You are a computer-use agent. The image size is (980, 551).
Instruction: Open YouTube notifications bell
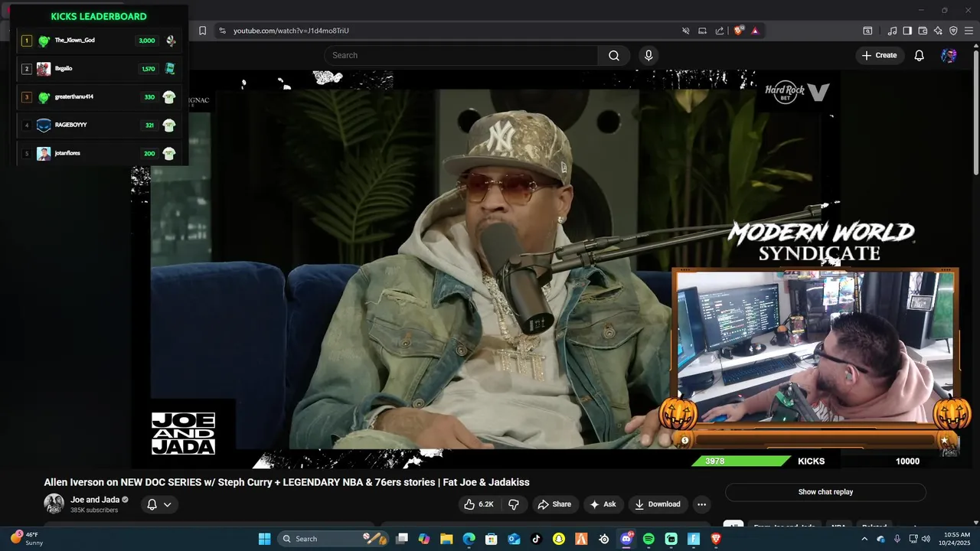pyautogui.click(x=920, y=55)
